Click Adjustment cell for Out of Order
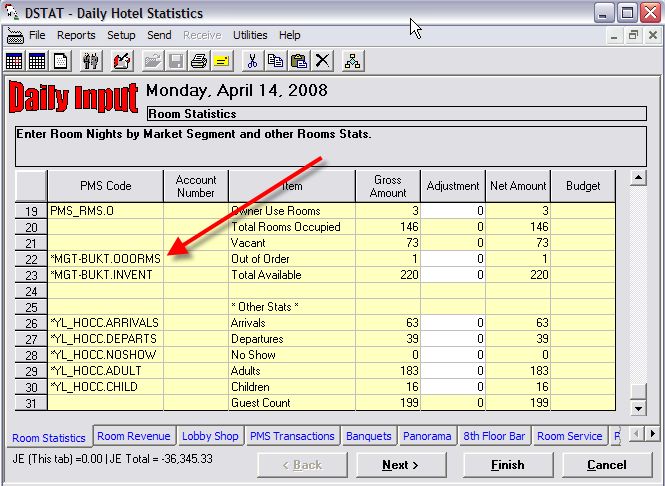 tap(453, 259)
